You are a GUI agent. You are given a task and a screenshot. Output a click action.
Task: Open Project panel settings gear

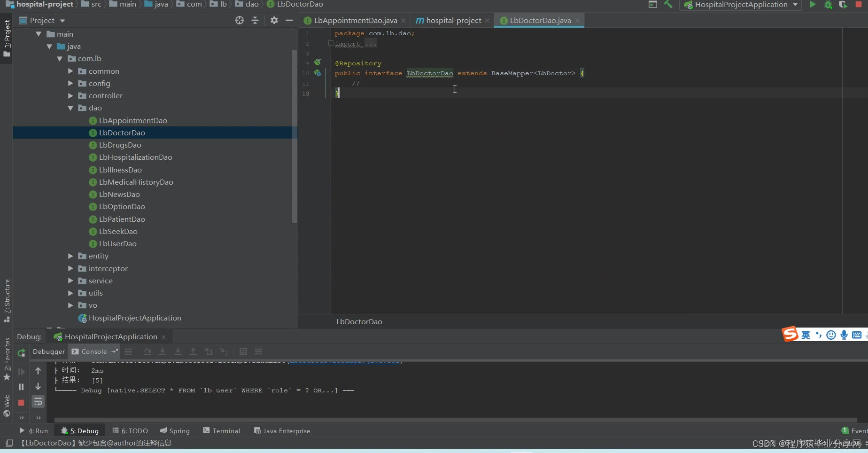(x=274, y=20)
